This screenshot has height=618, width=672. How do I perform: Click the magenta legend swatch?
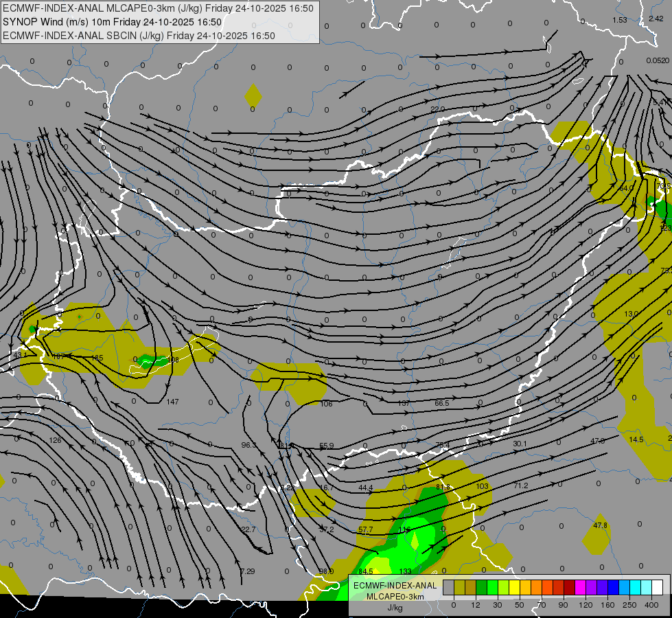[580, 587]
